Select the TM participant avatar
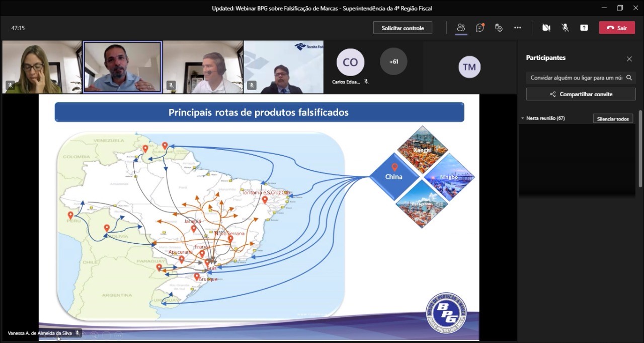644x343 pixels. 469,67
